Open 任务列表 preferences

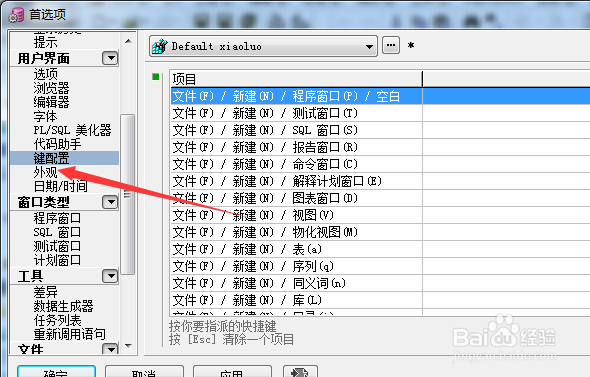tap(57, 320)
